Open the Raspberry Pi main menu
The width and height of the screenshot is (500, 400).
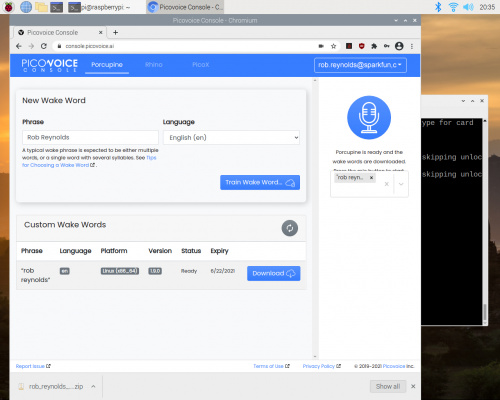pos(9,7)
